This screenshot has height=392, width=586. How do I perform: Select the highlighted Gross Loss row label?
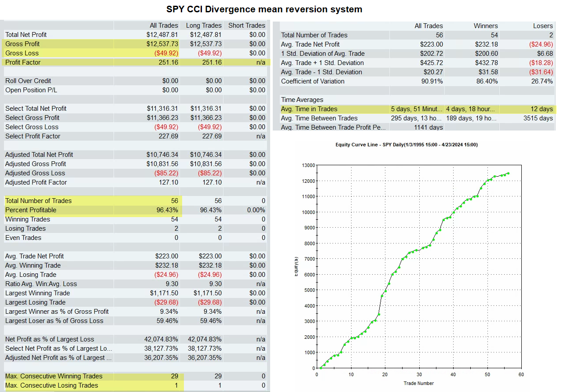(x=22, y=53)
